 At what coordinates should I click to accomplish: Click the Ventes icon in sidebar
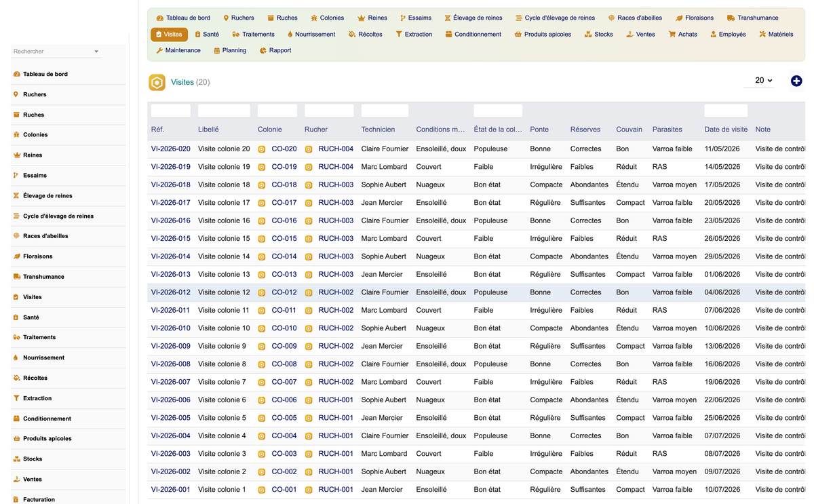(x=16, y=479)
